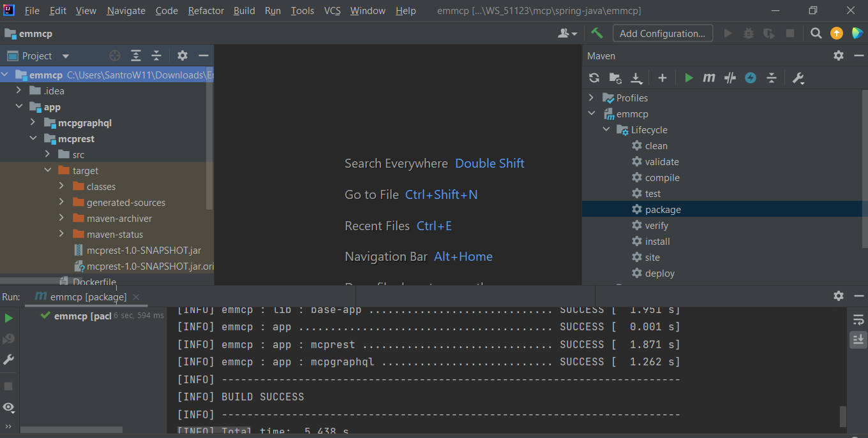Reload all Maven projects

pyautogui.click(x=594, y=78)
